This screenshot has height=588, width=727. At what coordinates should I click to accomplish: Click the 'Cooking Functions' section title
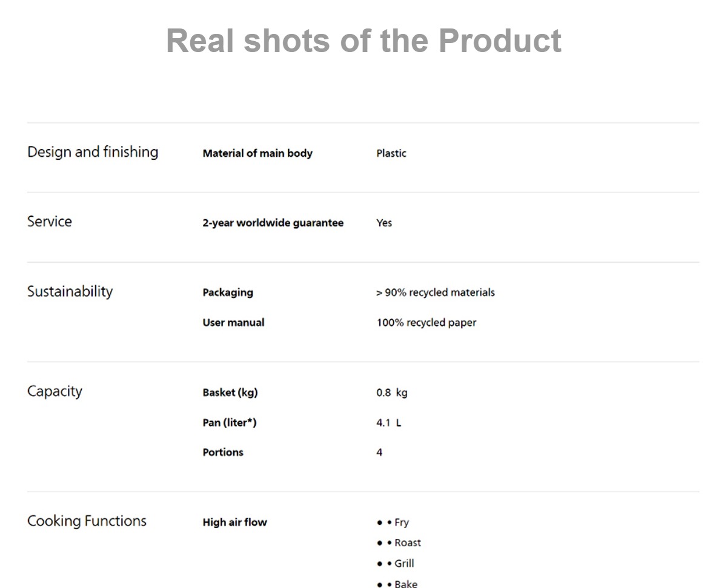click(87, 521)
